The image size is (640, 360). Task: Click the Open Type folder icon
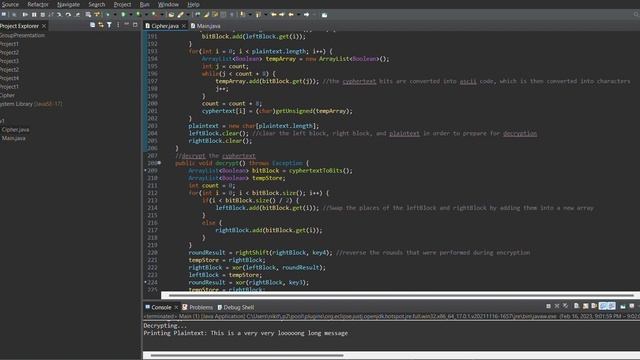(x=171, y=14)
